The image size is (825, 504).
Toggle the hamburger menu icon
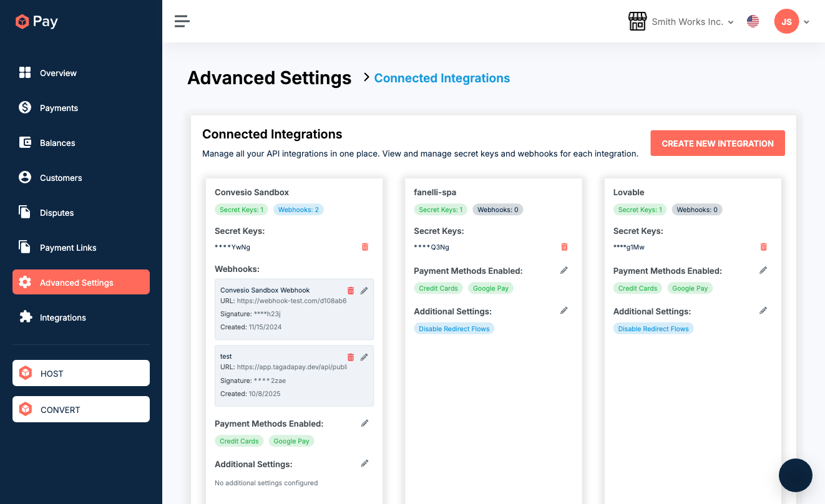click(182, 21)
